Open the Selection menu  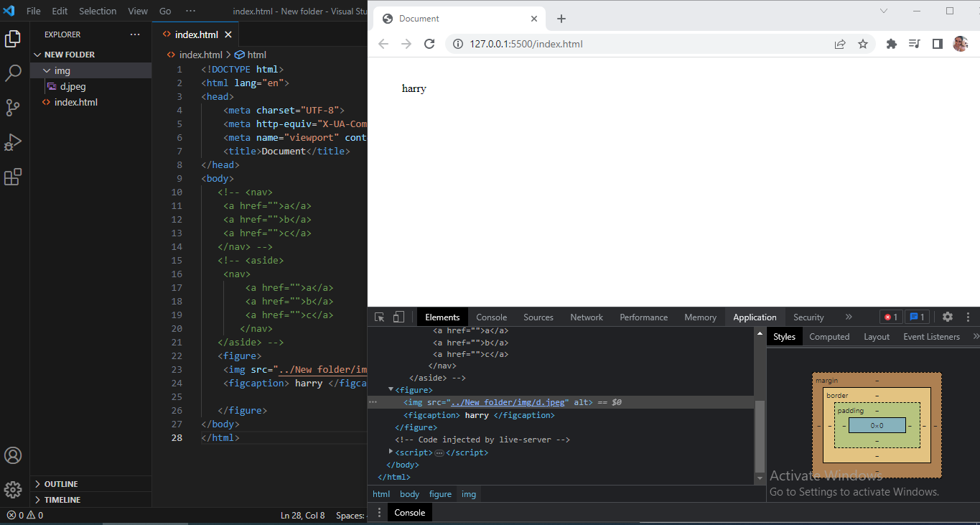click(98, 11)
